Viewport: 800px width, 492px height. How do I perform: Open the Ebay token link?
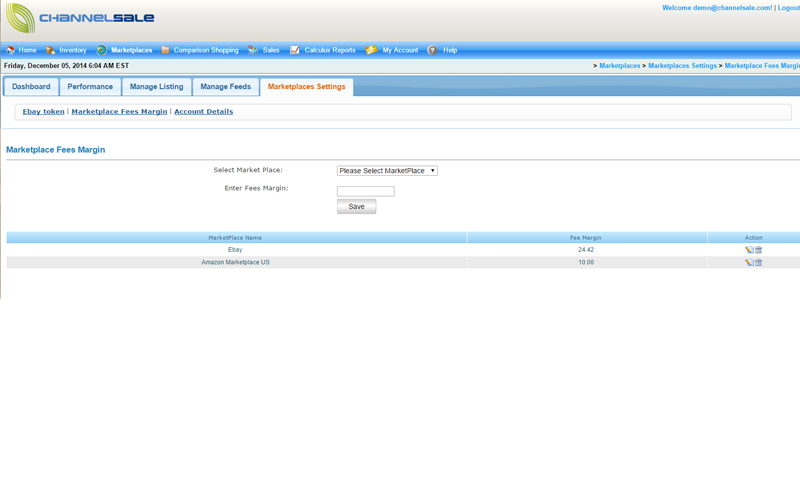click(43, 112)
